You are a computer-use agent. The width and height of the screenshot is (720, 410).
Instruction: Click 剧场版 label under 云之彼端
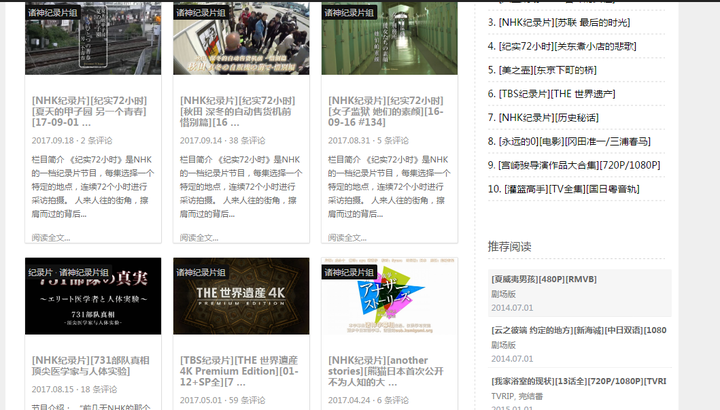[504, 345]
